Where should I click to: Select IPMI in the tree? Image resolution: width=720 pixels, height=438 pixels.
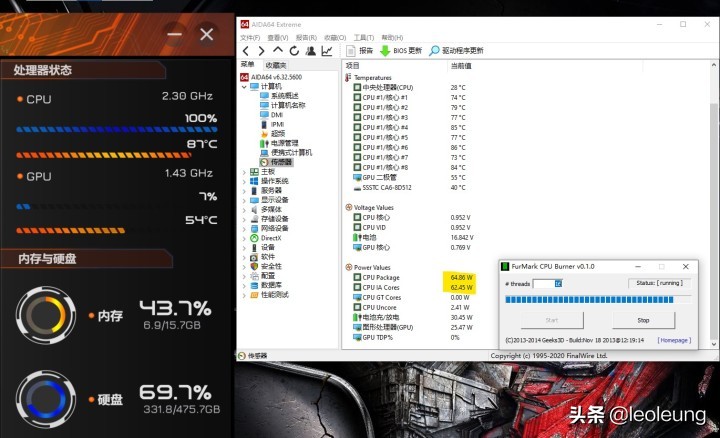(x=272, y=124)
